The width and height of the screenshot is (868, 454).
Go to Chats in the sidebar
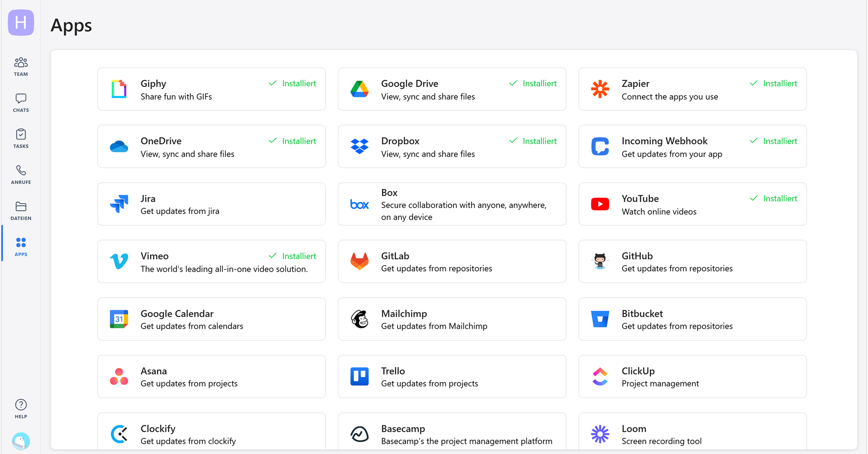pos(21,103)
